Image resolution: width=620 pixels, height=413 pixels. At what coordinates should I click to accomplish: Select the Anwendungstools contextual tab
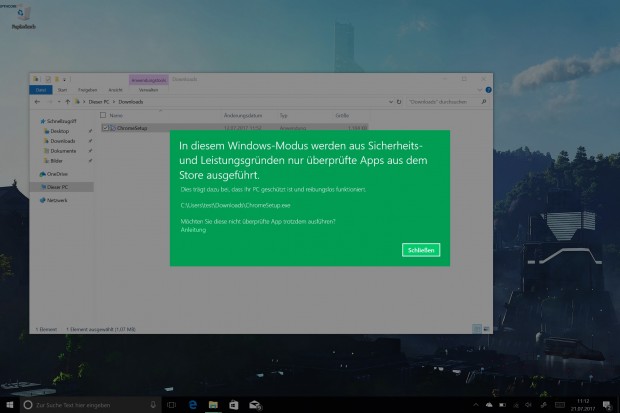pos(149,80)
